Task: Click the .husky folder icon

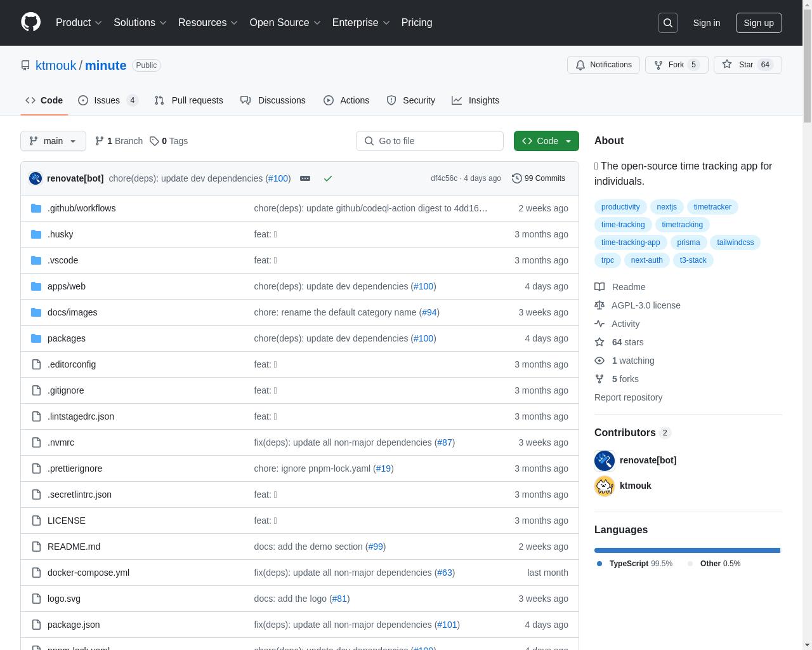Action: coord(36,234)
